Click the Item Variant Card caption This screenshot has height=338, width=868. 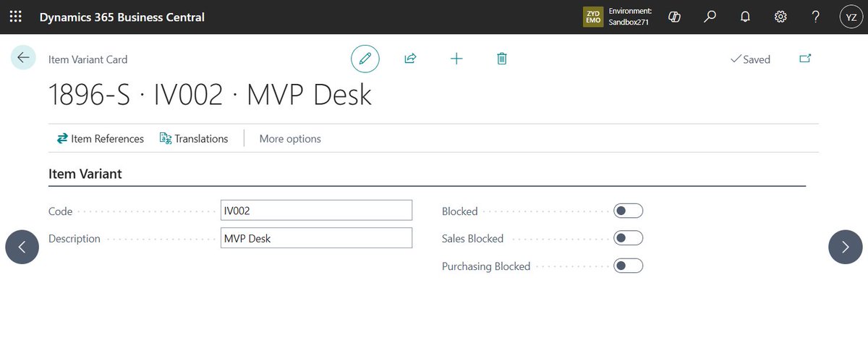pyautogui.click(x=88, y=59)
